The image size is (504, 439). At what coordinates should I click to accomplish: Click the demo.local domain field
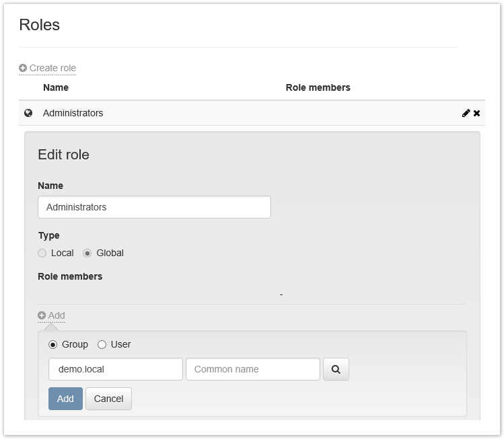pyautogui.click(x=116, y=369)
